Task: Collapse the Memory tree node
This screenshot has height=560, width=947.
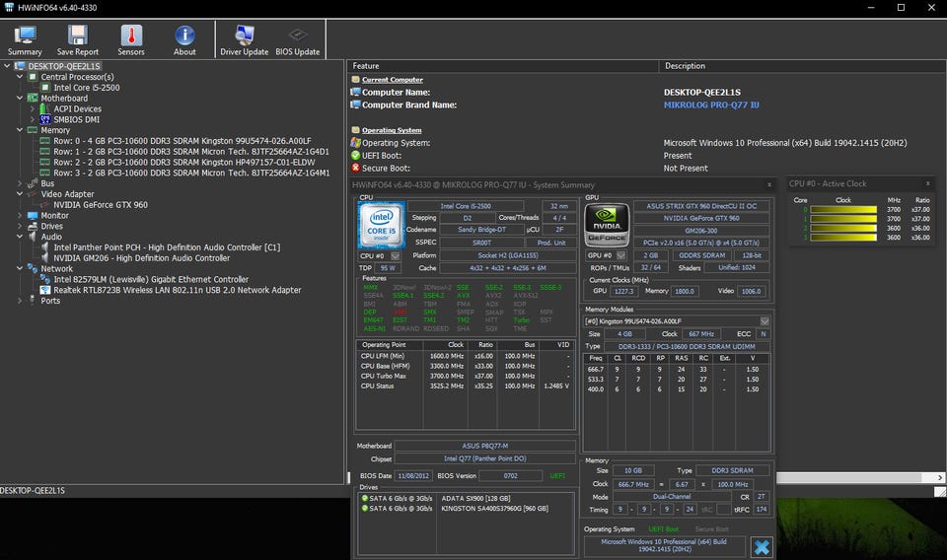Action: 21,130
